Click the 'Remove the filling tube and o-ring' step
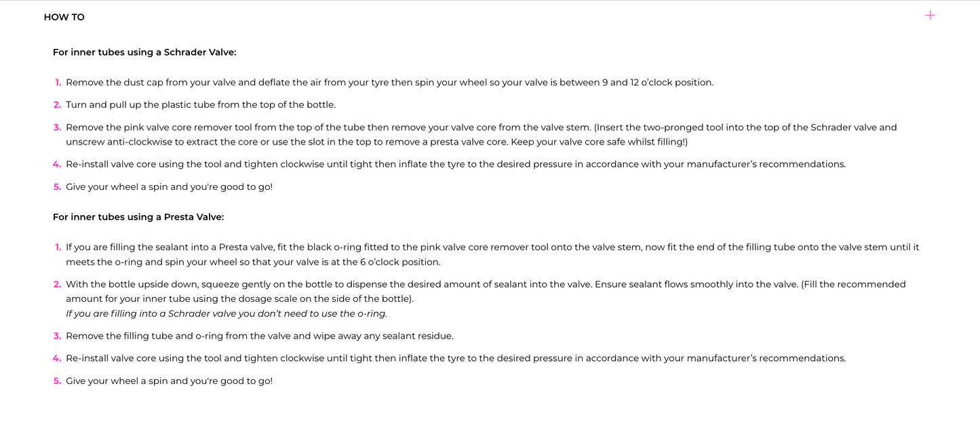This screenshot has width=980, height=422. click(259, 336)
